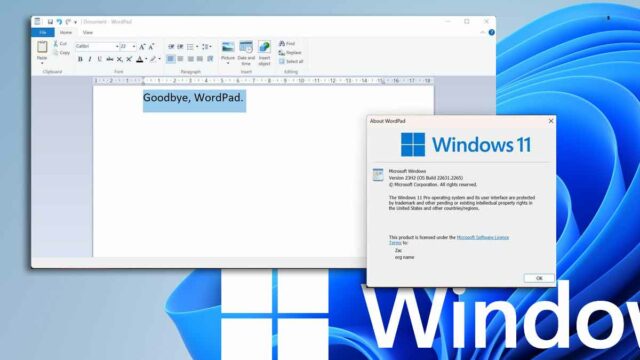Maximize the WordPad window

coord(467,22)
